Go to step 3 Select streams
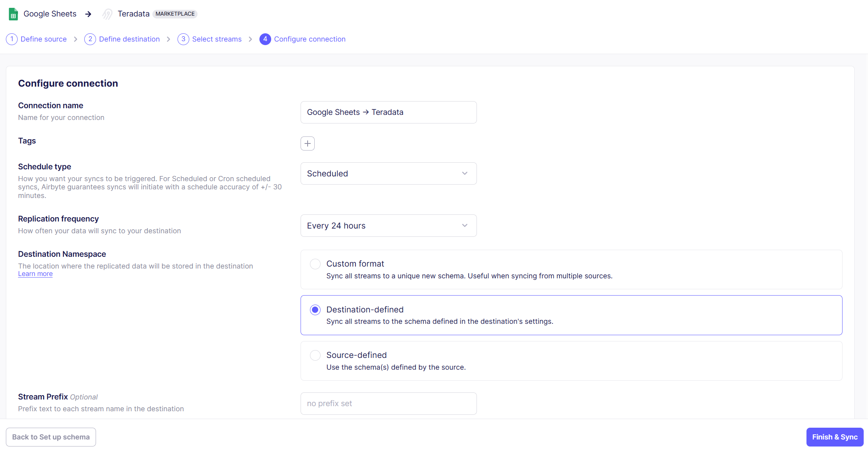 (x=210, y=39)
